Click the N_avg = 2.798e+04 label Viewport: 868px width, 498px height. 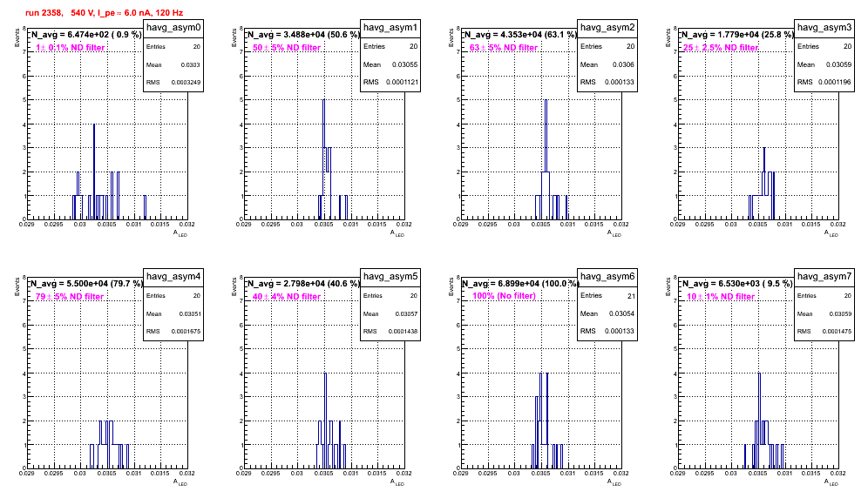[x=303, y=283]
